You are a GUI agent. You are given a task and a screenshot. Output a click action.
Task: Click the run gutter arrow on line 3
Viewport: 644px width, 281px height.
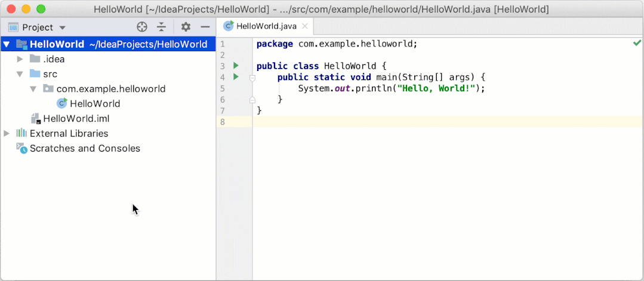point(236,65)
